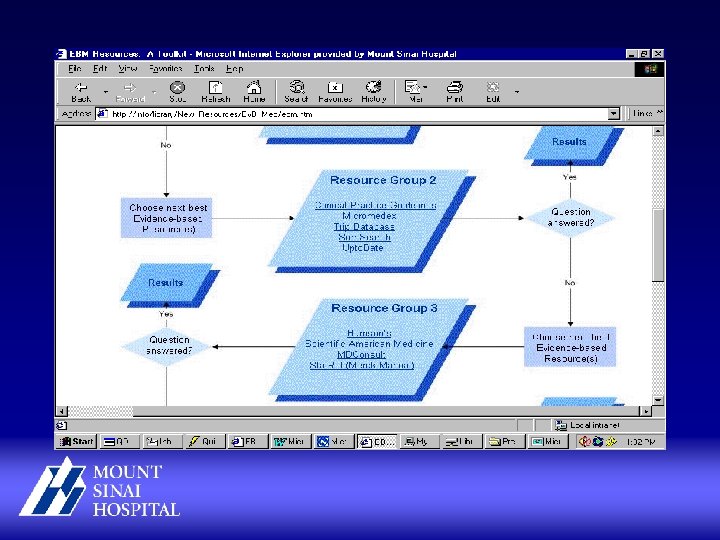Screen dimensions: 720x540
Task: Open the Favorites menu
Action: (x=165, y=69)
